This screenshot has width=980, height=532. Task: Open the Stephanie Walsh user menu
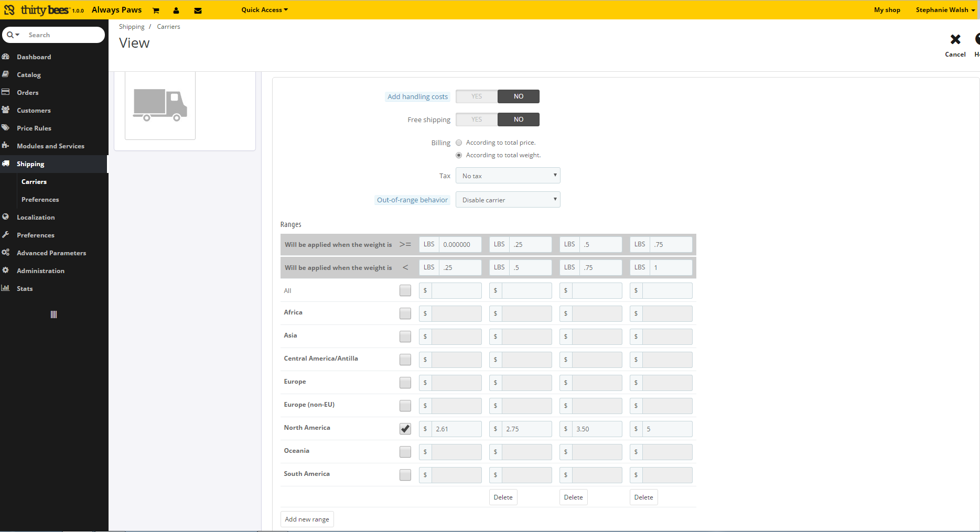tap(945, 10)
